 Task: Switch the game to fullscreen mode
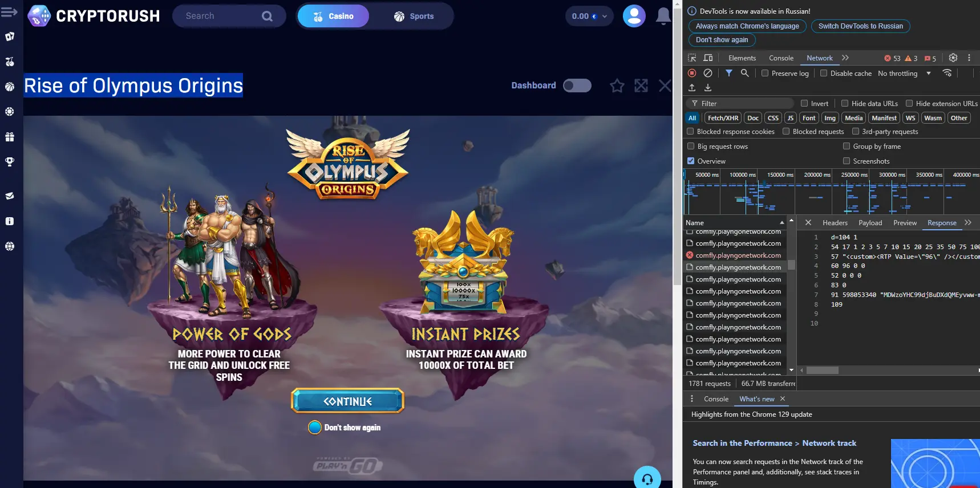(x=641, y=86)
